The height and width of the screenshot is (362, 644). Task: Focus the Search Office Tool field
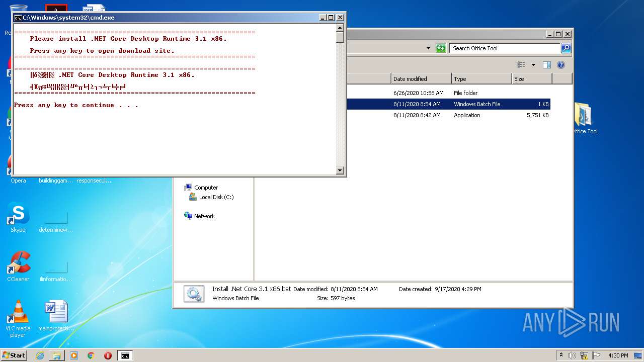[505, 48]
